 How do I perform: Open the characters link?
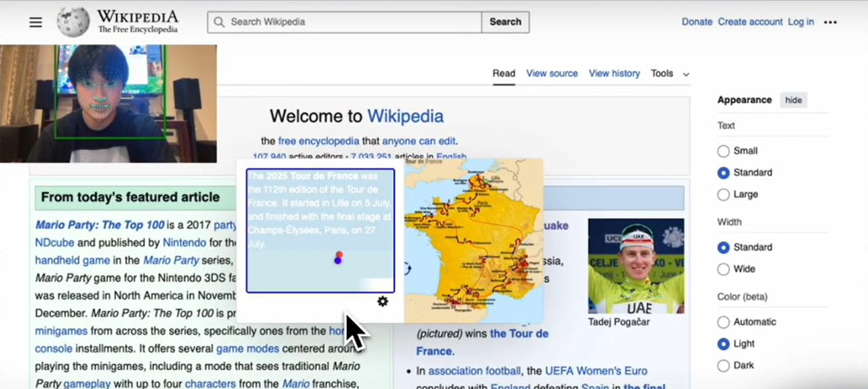click(x=210, y=384)
